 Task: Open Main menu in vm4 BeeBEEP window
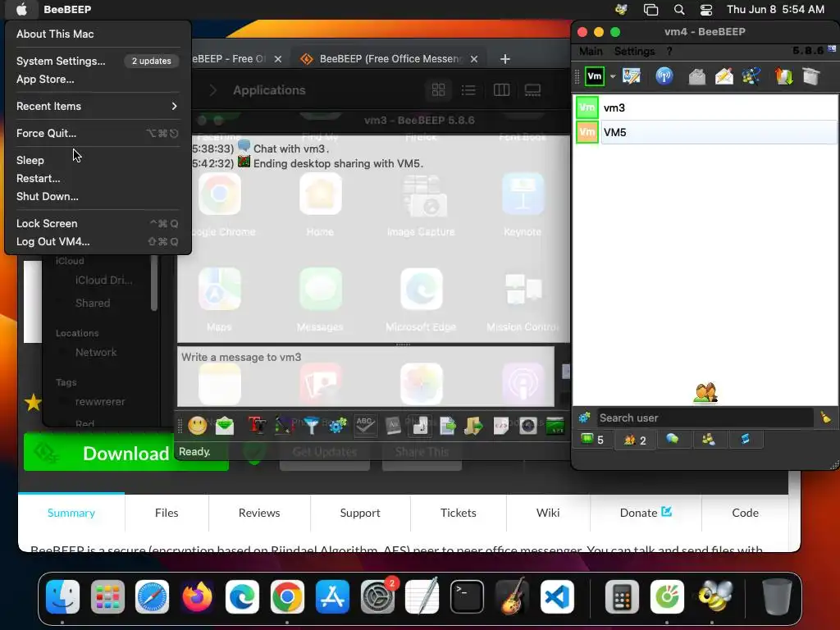click(591, 52)
